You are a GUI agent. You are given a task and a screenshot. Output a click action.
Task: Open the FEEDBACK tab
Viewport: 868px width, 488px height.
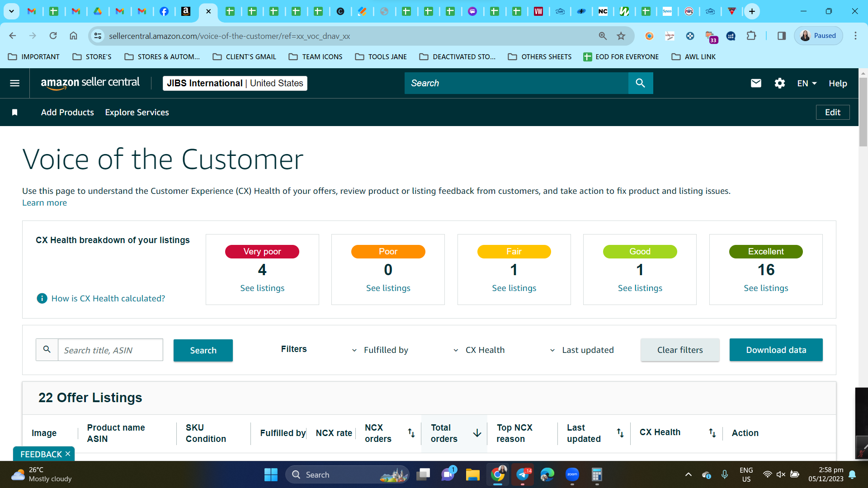[x=41, y=454]
